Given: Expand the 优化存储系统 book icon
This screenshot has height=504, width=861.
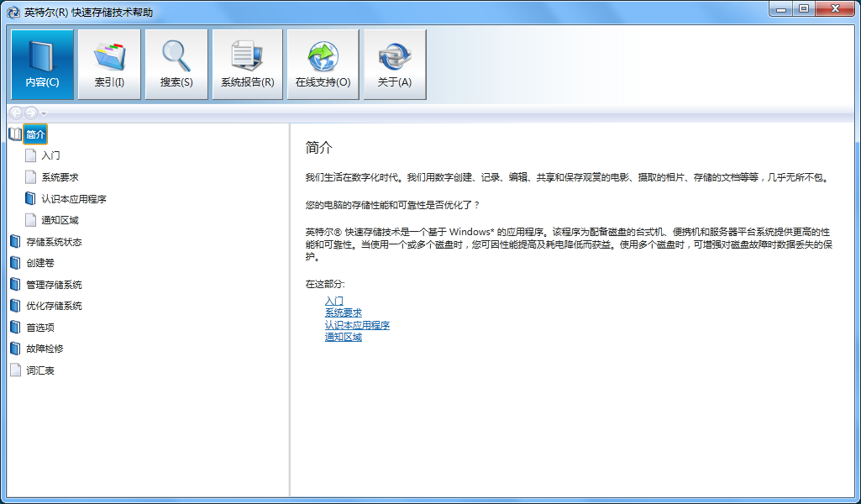Looking at the screenshot, I should click(x=15, y=305).
